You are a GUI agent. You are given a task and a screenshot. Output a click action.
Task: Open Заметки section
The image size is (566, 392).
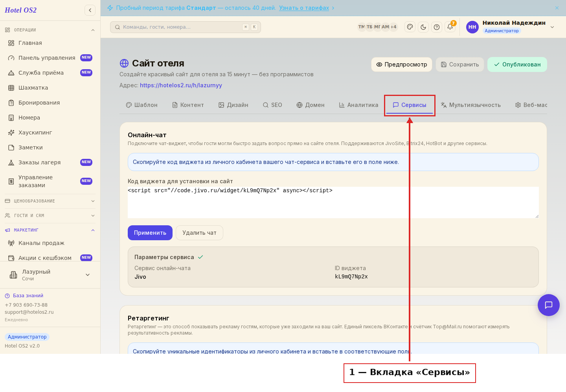(x=50, y=147)
